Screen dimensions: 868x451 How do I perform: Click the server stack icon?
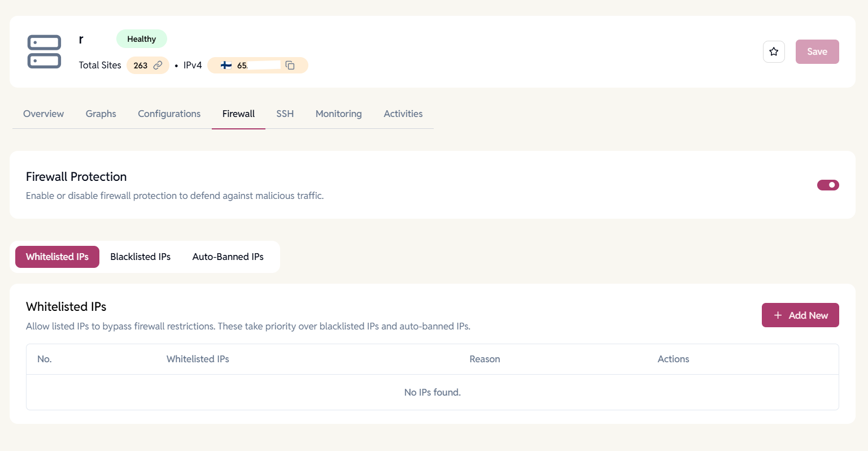(x=44, y=51)
